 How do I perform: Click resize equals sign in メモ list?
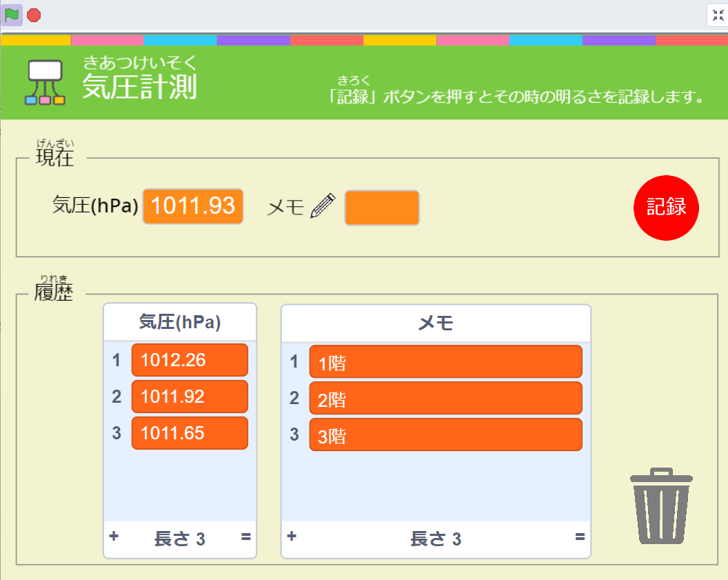(x=580, y=537)
